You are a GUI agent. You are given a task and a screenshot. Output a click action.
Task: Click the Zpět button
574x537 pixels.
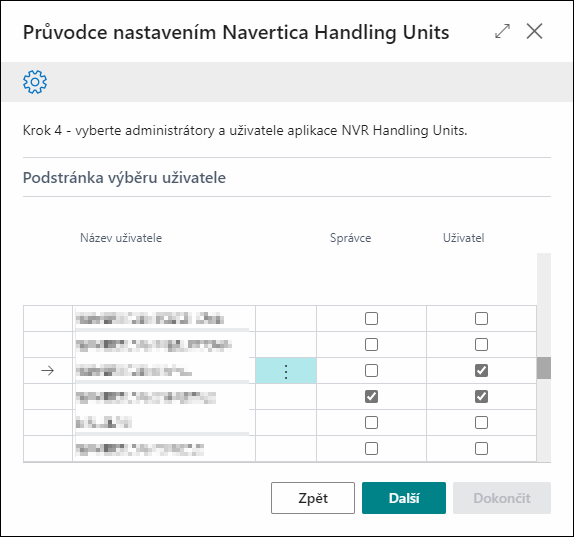(x=313, y=498)
